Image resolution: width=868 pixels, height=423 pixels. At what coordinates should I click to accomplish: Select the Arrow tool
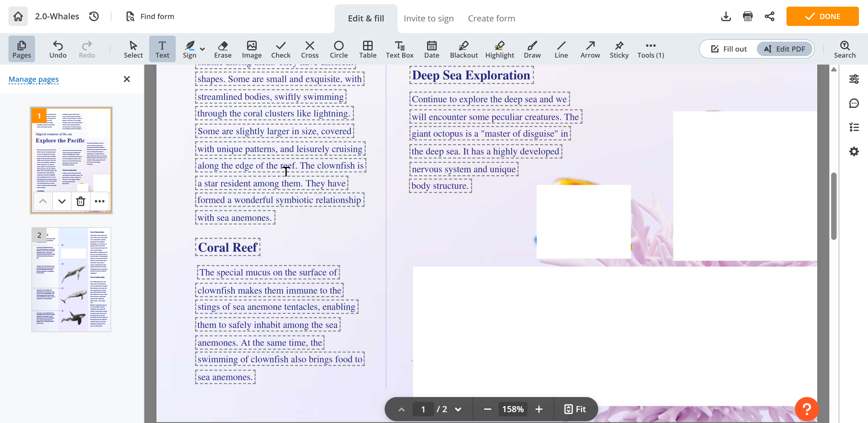pyautogui.click(x=590, y=49)
